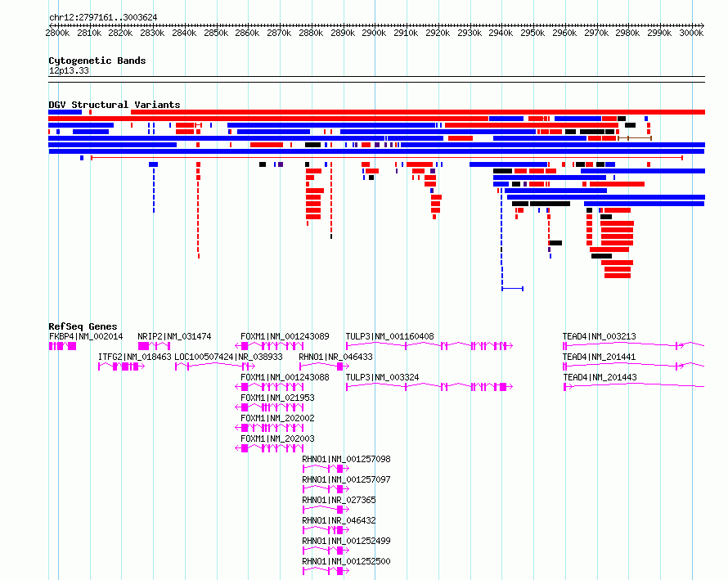728x580 pixels.
Task: Open transcript label TEAD4|NM_003213
Action: 599,336
